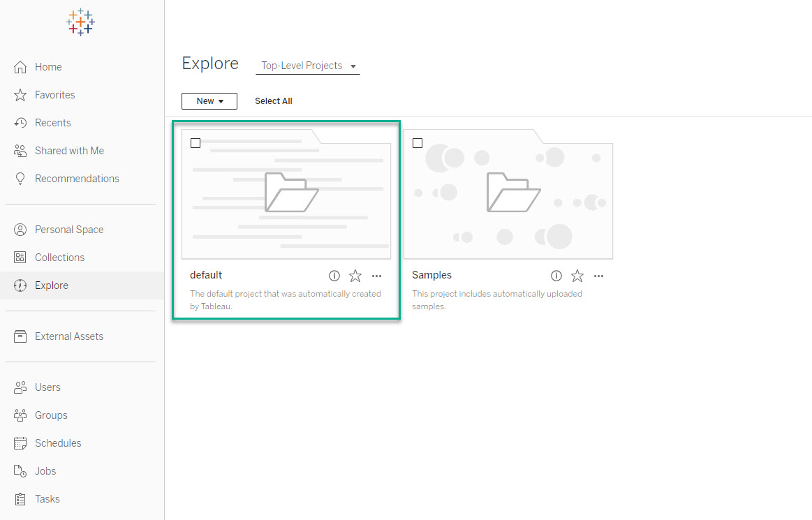This screenshot has width=812, height=520.
Task: Open Jobs label in sidebar
Action: [45, 471]
